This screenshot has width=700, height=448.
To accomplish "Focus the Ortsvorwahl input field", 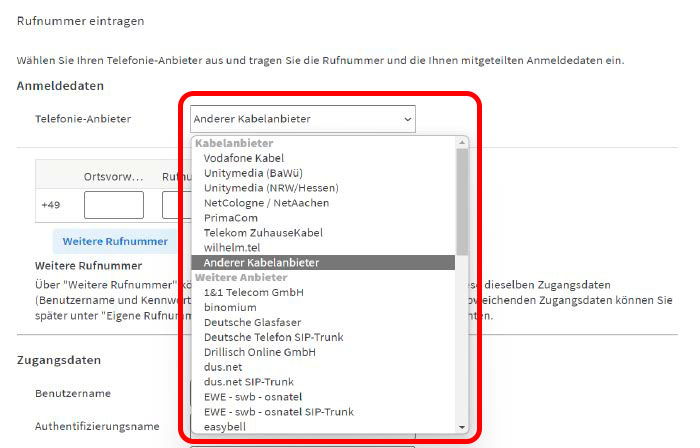I will (x=114, y=205).
